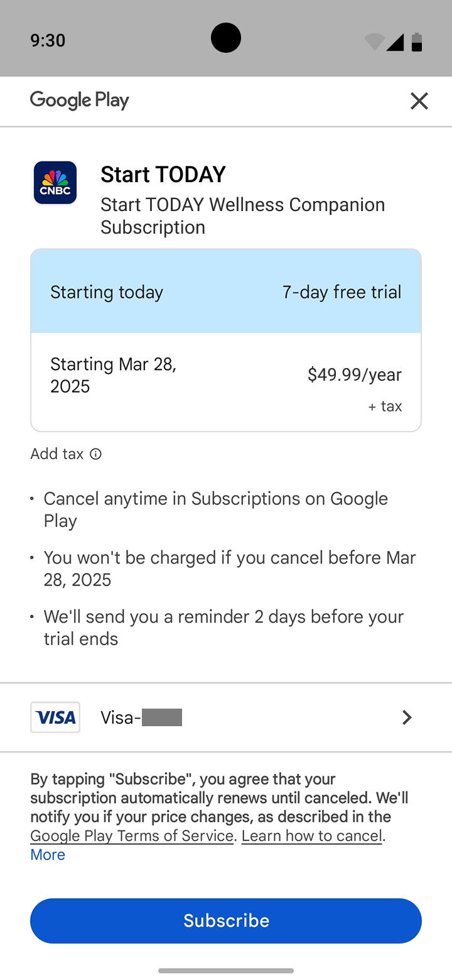Tap the Add tax label

click(56, 454)
